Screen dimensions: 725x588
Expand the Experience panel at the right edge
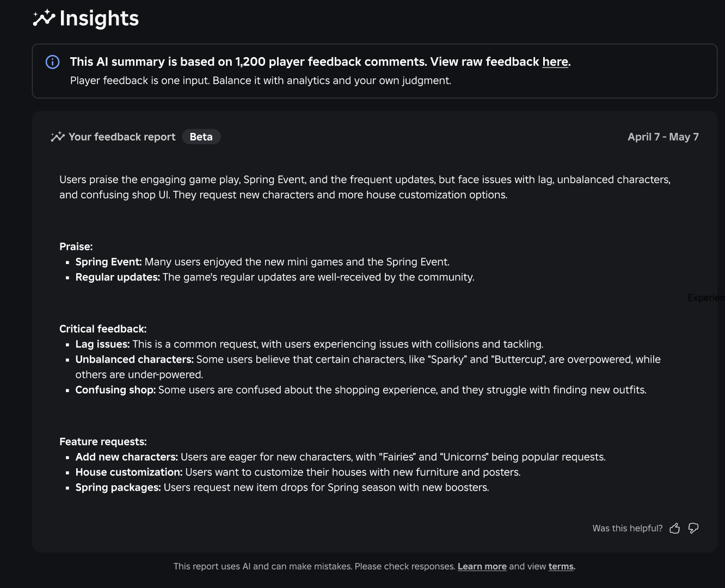point(706,297)
